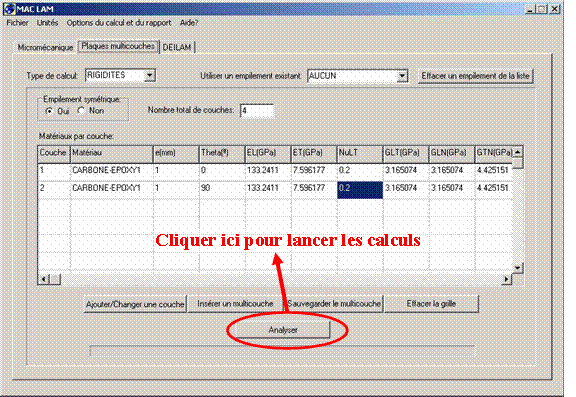This screenshot has height=397, width=576.
Task: Click the MAC LAM title bar icon
Action: [x=10, y=8]
